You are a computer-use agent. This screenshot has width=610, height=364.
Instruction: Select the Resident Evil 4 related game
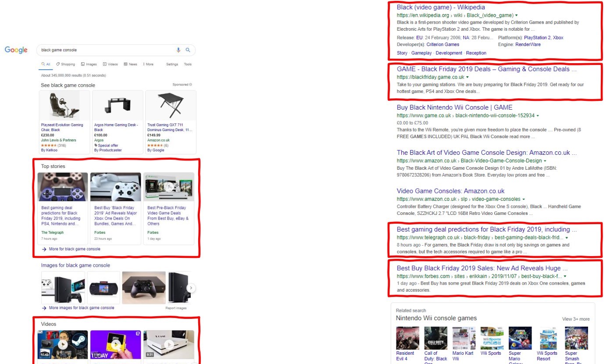407,344
